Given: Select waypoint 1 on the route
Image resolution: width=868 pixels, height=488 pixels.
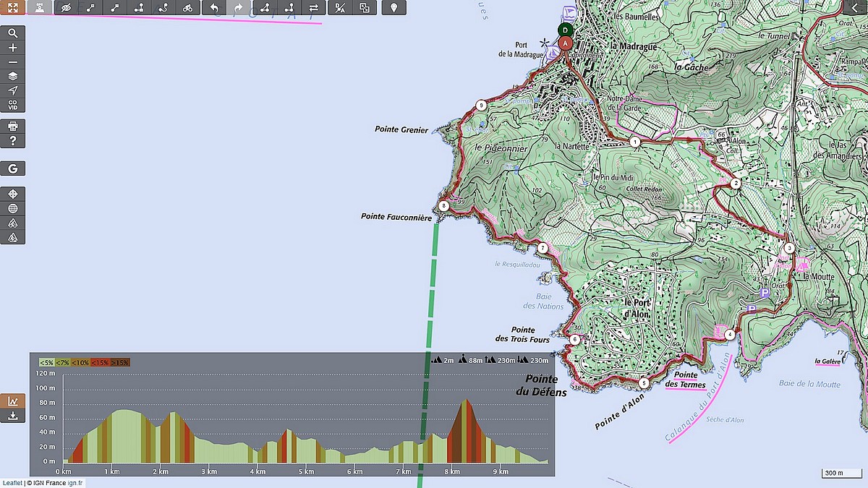Looking at the screenshot, I should click(x=634, y=142).
